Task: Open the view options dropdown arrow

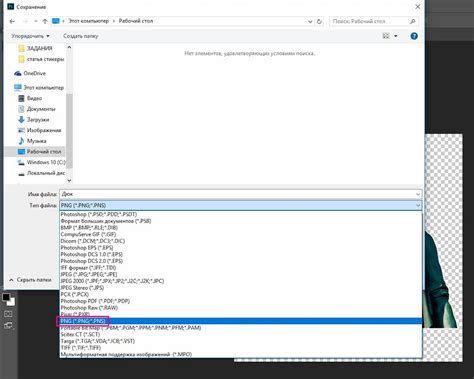Action: [x=396, y=36]
